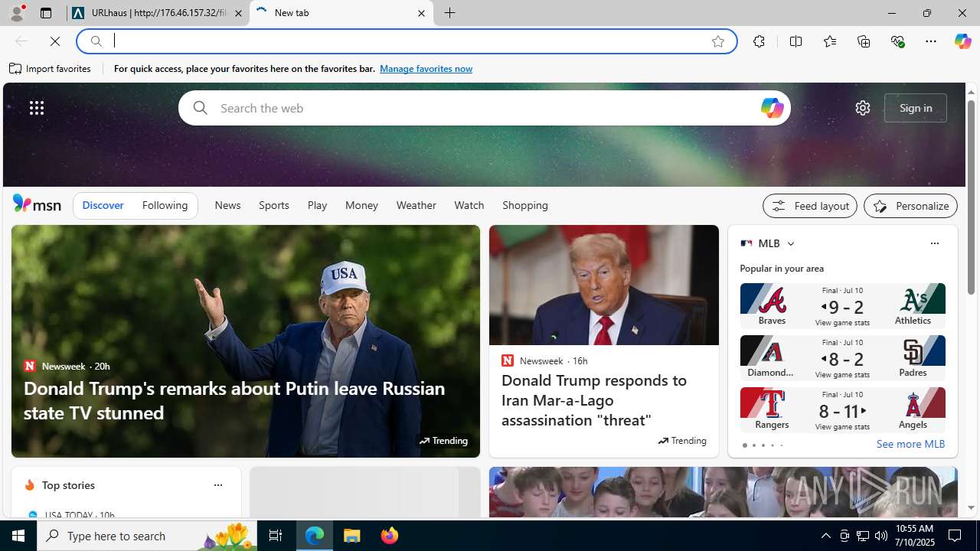Click Import favorites button
This screenshot has width=980, height=551.
51,69
